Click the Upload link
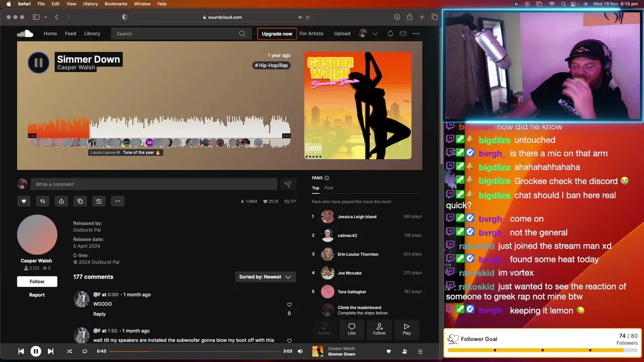Screen dimensions: 644x362 (342, 34)
